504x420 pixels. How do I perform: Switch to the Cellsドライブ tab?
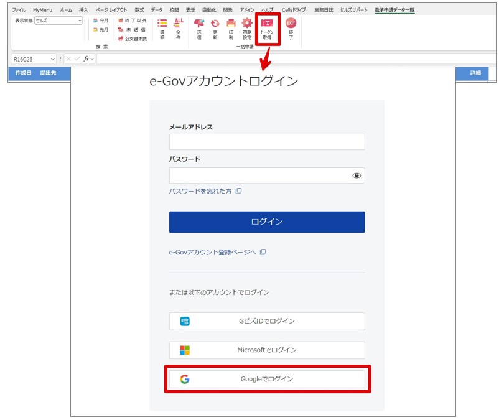click(294, 10)
